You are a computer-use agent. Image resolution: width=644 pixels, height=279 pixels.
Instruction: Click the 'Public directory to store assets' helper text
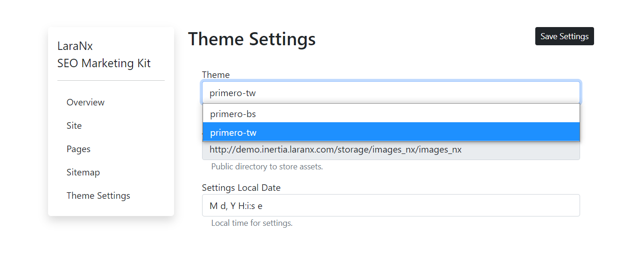pos(266,166)
